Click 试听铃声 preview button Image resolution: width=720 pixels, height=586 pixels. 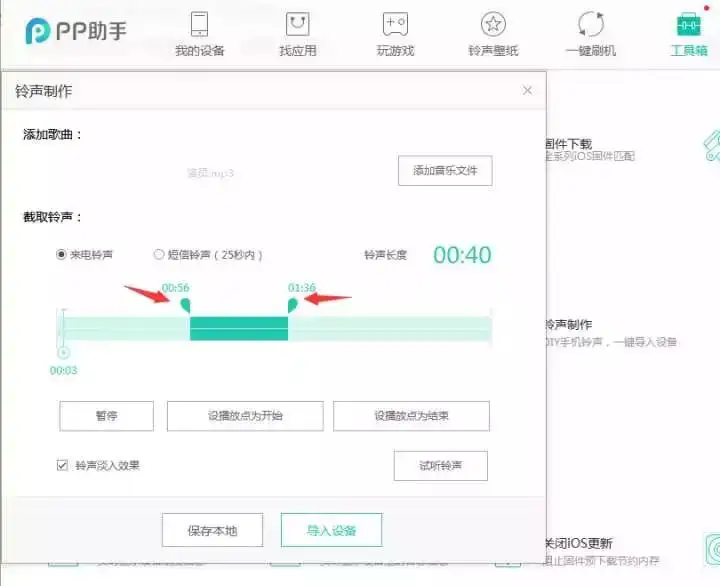point(441,466)
